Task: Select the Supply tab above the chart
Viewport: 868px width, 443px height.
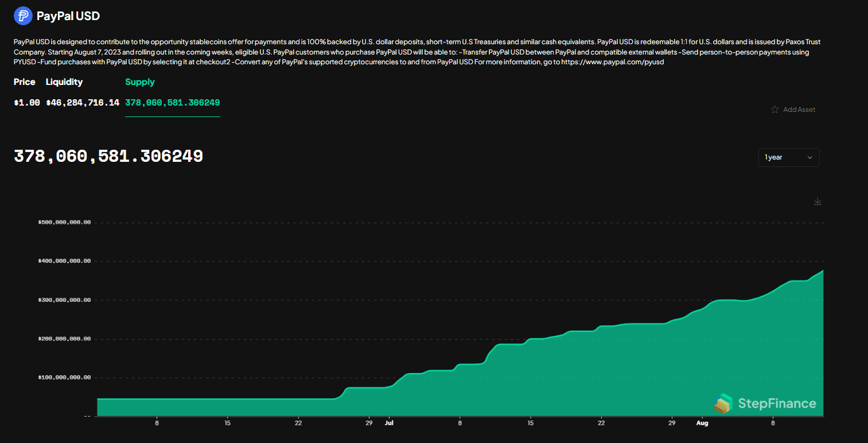Action: click(x=139, y=82)
